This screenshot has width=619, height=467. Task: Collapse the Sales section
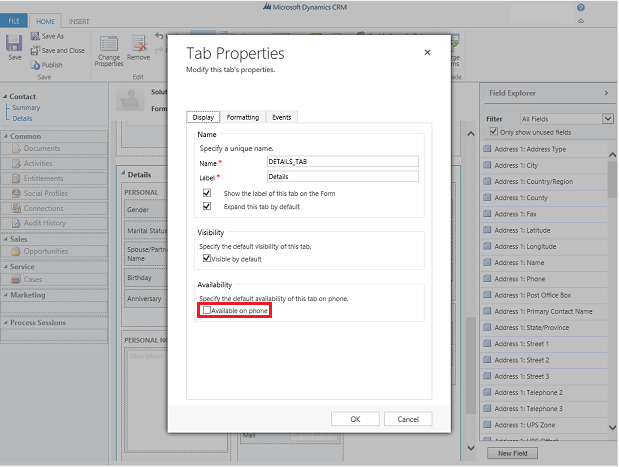6,239
